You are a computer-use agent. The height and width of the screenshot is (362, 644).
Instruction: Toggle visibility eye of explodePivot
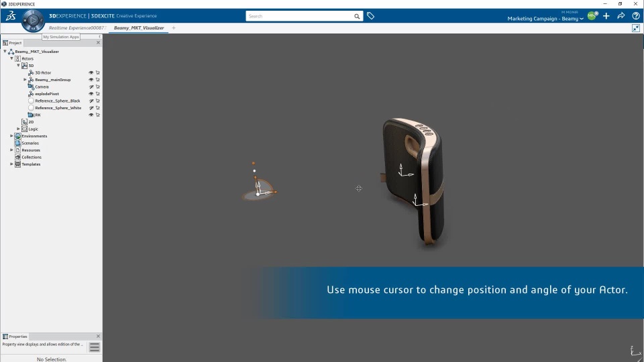point(91,94)
